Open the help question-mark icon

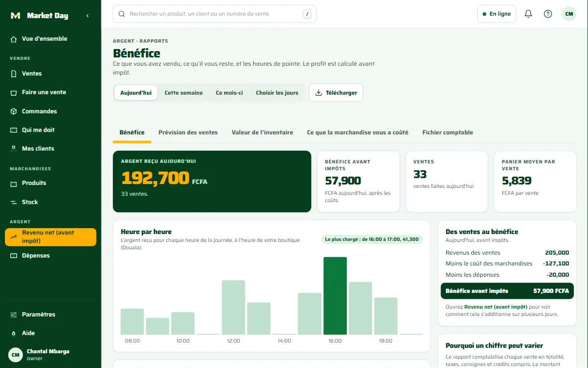(548, 14)
